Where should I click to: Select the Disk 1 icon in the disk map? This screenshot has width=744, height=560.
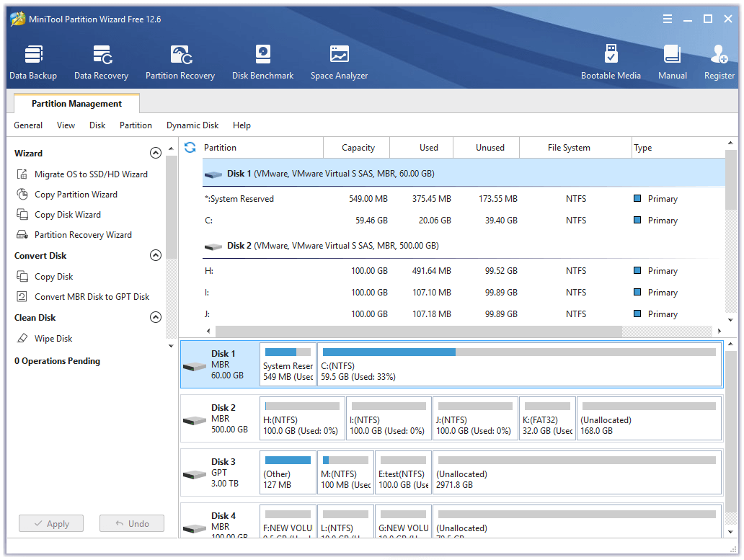click(195, 366)
